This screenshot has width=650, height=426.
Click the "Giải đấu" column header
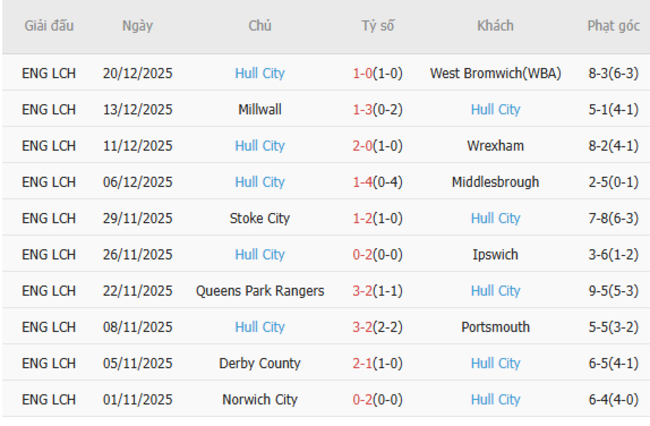pos(49,26)
